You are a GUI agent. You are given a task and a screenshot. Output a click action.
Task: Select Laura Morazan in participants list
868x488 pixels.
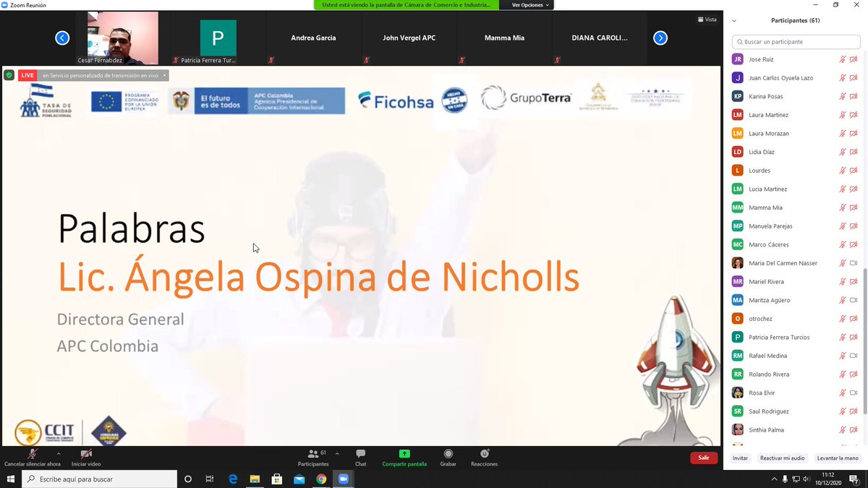[x=795, y=133]
